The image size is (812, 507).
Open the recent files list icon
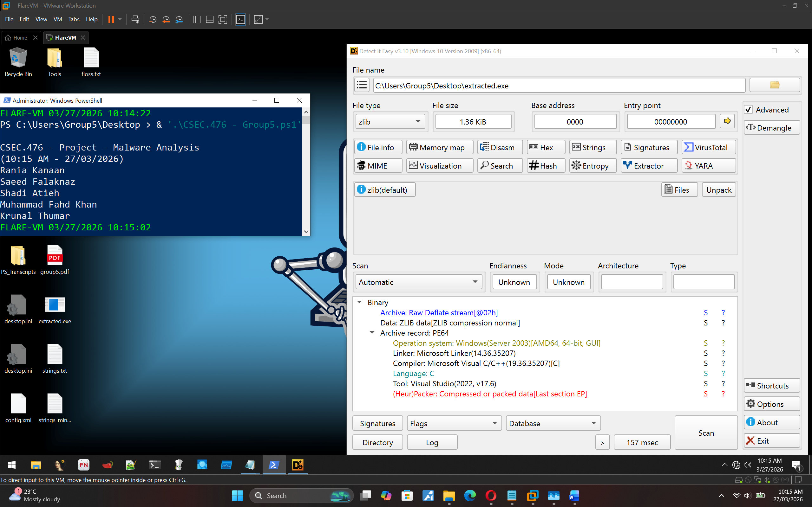coord(362,85)
